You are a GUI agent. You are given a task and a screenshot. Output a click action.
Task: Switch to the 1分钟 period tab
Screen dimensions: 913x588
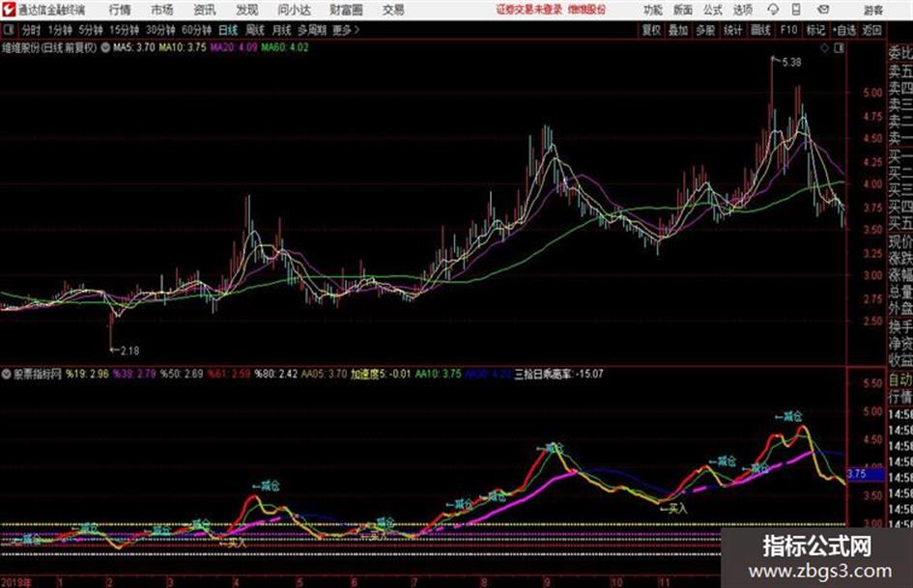60,30
